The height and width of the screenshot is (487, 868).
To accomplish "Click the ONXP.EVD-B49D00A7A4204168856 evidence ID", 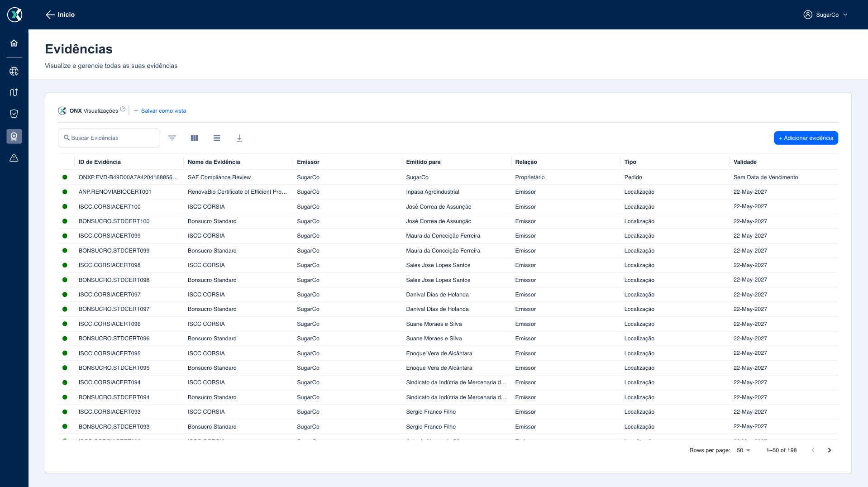I will click(x=128, y=177).
